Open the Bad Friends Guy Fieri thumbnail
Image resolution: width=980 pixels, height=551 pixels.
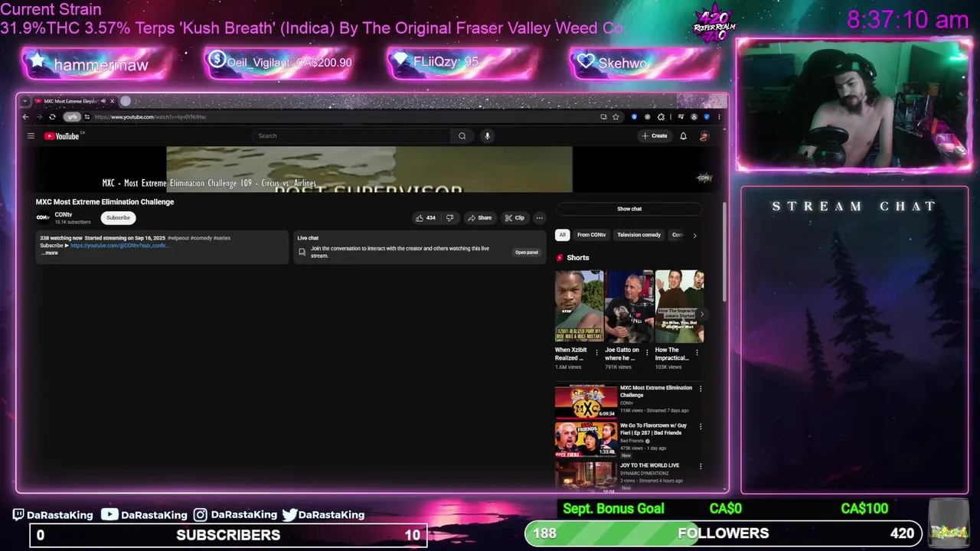[x=586, y=439]
